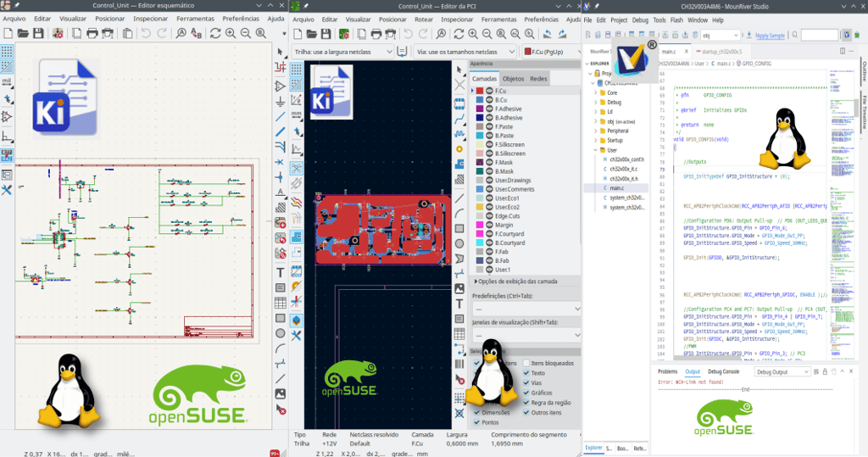Open schematic setup icon in schematic editor
868x457 pixels.
(58, 33)
